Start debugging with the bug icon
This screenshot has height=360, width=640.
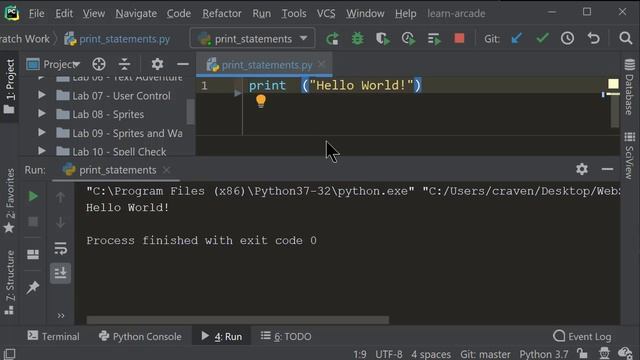point(358,39)
